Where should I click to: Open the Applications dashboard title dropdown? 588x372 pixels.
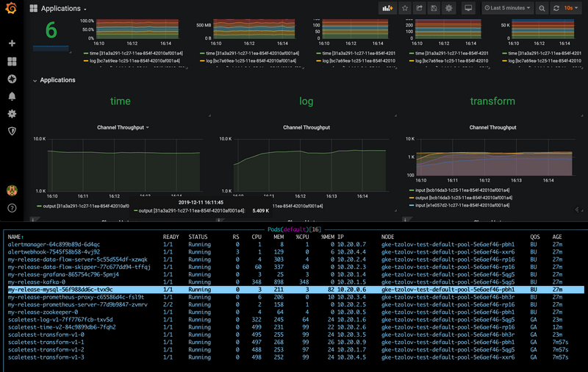click(x=63, y=8)
